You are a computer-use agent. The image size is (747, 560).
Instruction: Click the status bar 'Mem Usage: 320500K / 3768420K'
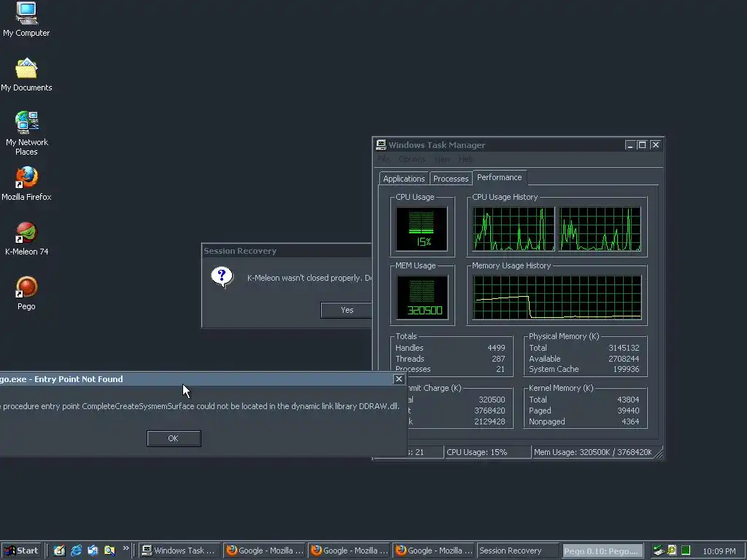[x=592, y=452]
